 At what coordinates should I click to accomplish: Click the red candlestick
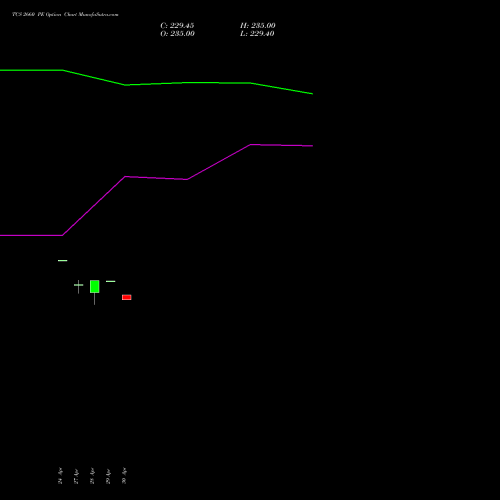click(x=127, y=297)
